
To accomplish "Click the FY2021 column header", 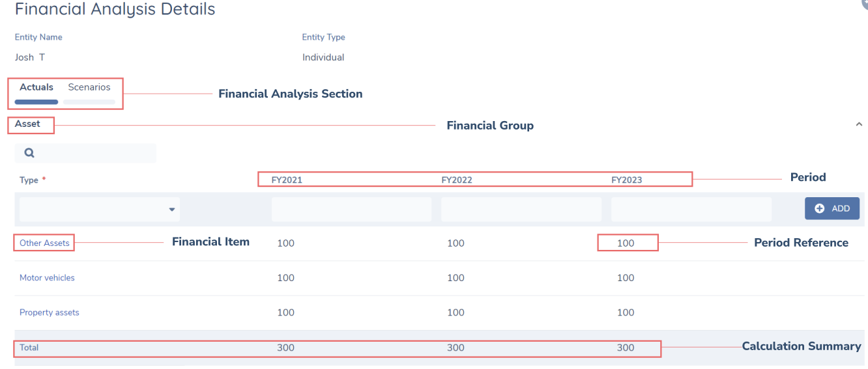I will pos(287,180).
